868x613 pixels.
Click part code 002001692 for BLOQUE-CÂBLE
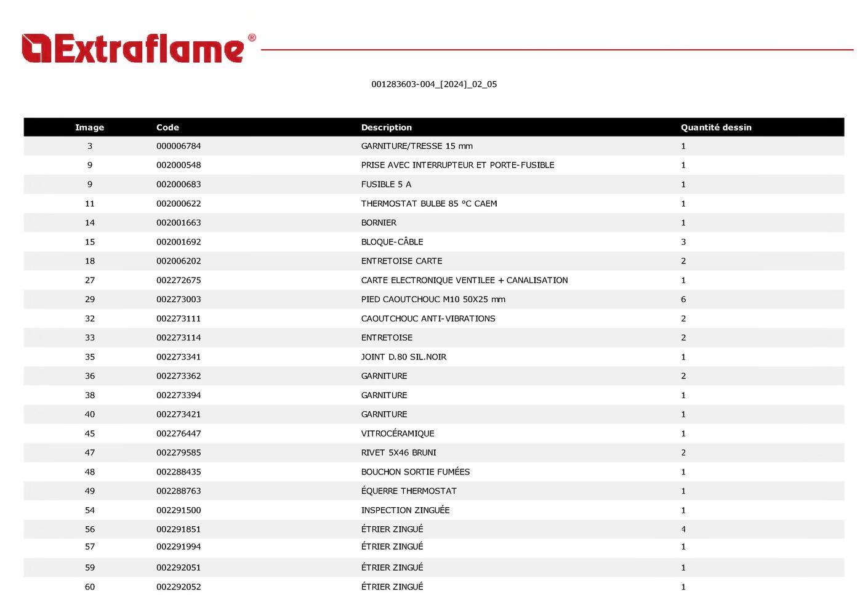(x=179, y=242)
